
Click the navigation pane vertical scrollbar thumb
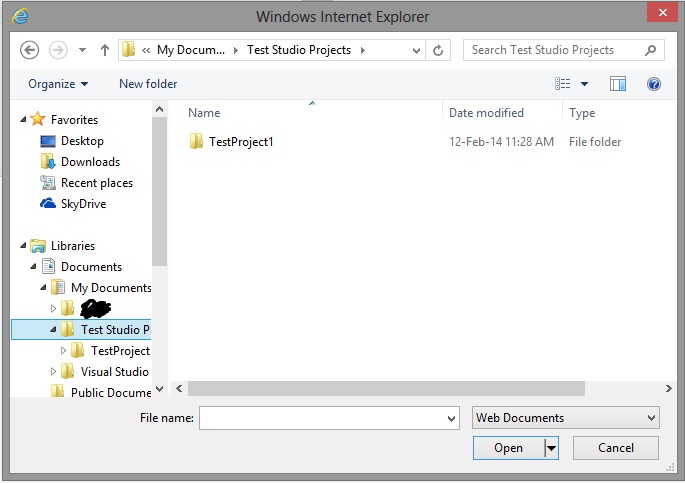(159, 191)
